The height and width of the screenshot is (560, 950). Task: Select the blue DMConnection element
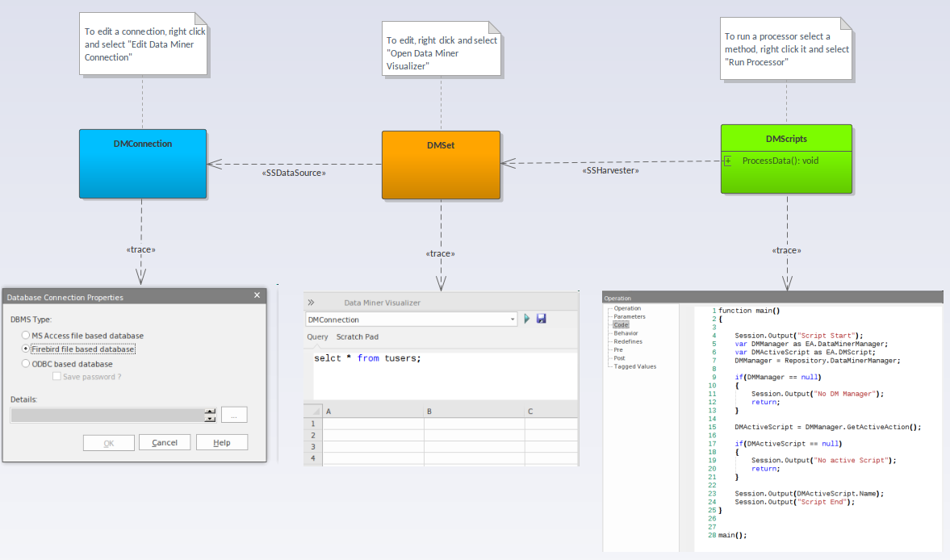click(x=143, y=164)
